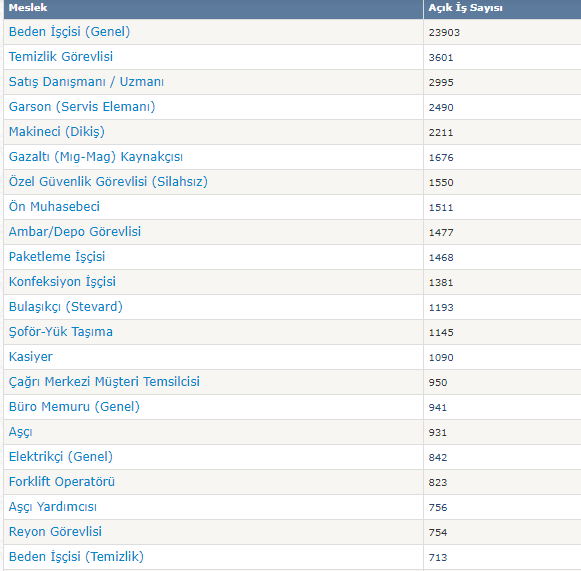Select the Konfeksiyon İşçisi link
Image resolution: width=581 pixels, height=571 pixels.
(62, 282)
